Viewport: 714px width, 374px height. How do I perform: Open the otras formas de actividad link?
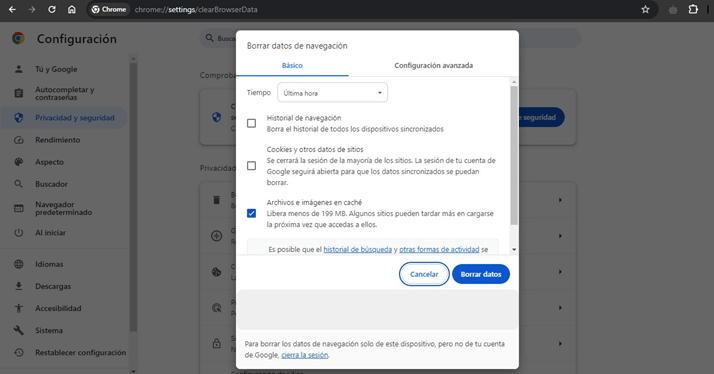tap(439, 249)
